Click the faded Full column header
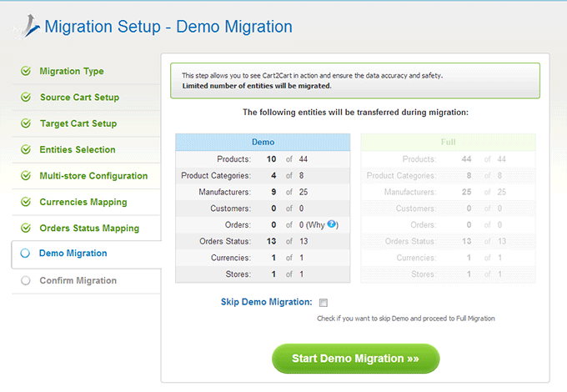 [x=448, y=142]
